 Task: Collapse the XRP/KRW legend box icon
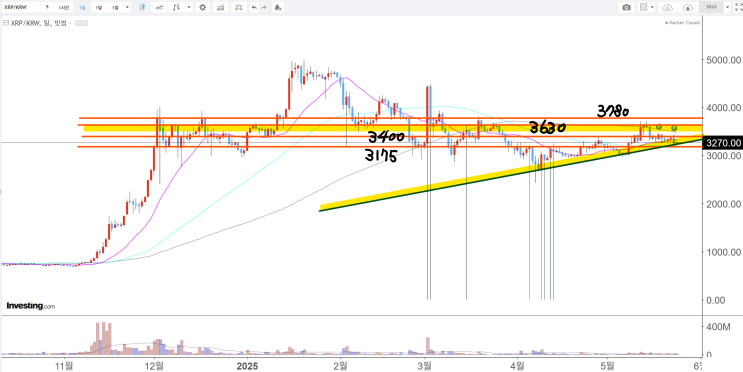(6, 23)
